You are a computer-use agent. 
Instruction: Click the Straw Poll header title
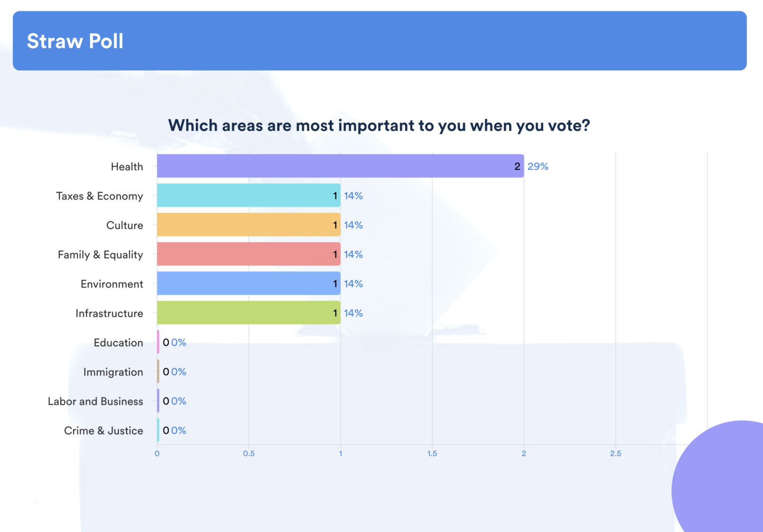(75, 41)
